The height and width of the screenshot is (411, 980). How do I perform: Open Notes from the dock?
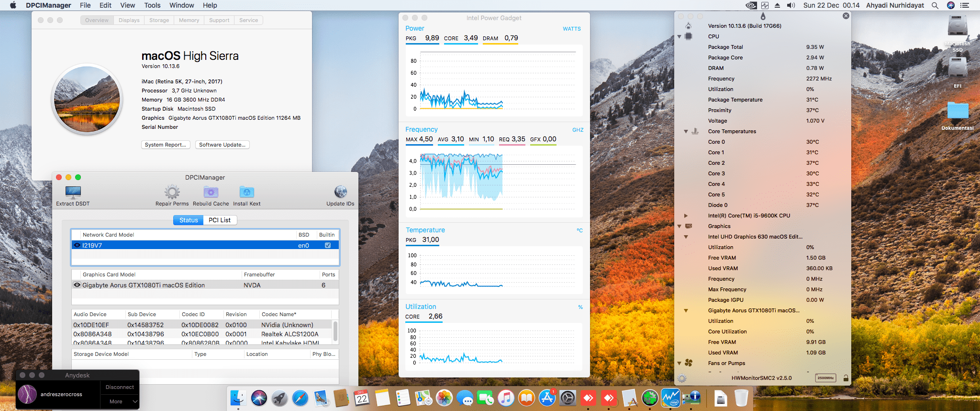coord(382,398)
